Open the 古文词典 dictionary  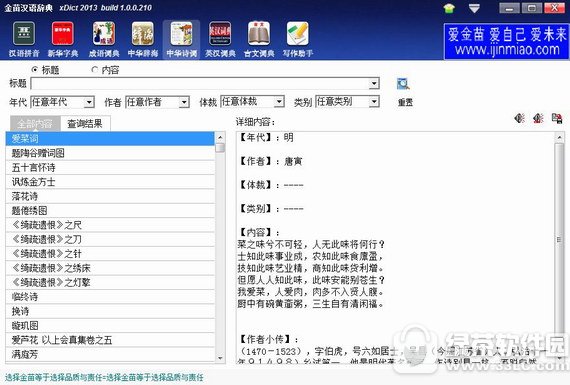pos(259,40)
